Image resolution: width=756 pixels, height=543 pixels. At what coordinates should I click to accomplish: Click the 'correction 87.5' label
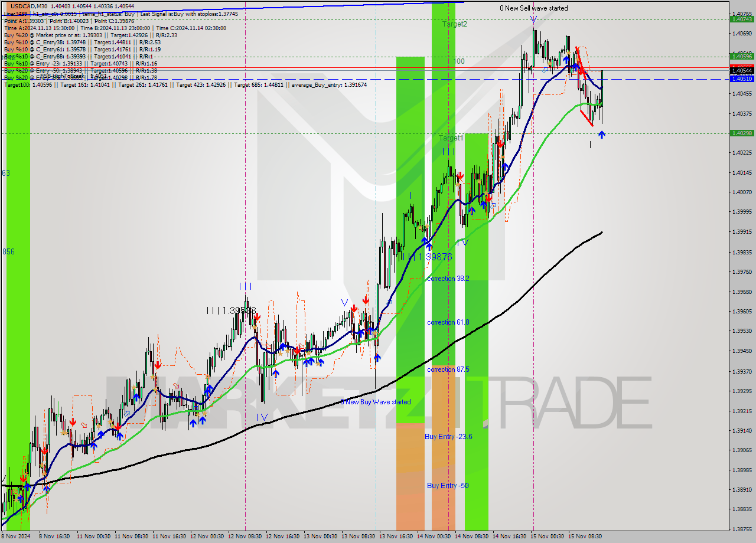(448, 369)
